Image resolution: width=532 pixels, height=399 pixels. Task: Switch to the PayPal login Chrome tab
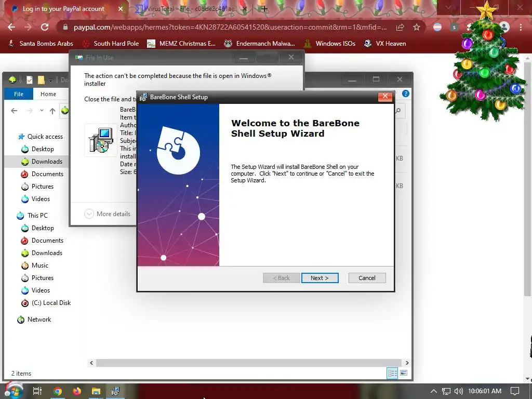click(63, 9)
